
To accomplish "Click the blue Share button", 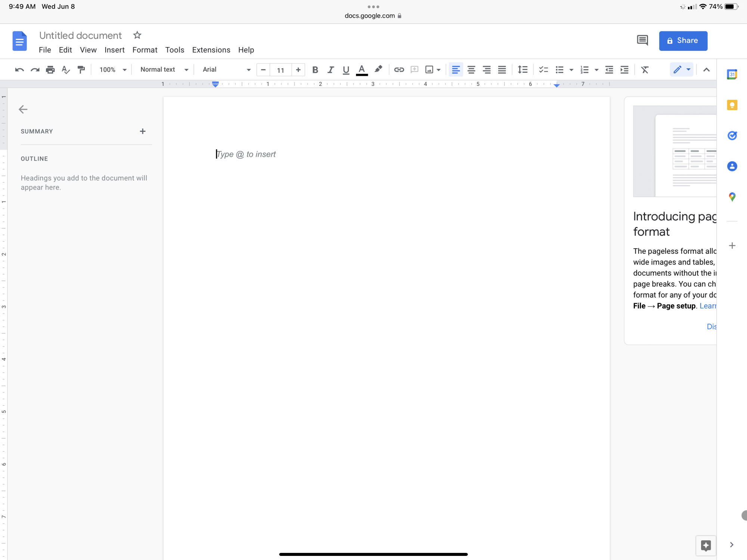I will pos(683,41).
